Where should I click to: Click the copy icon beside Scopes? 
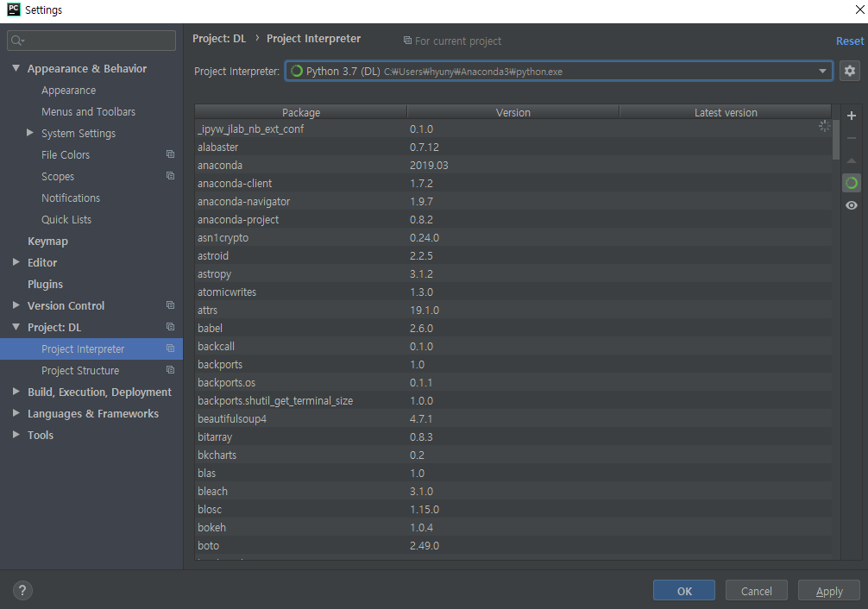click(x=171, y=176)
